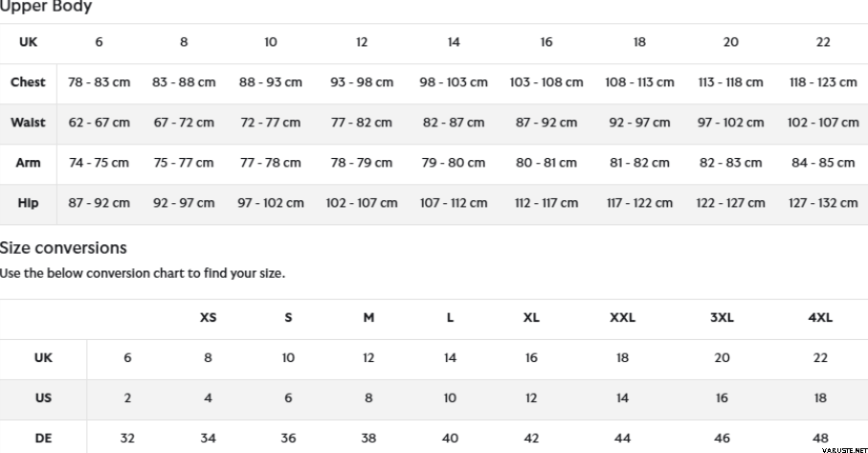868x453 pixels.
Task: Click the XS size column header
Action: 208,318
